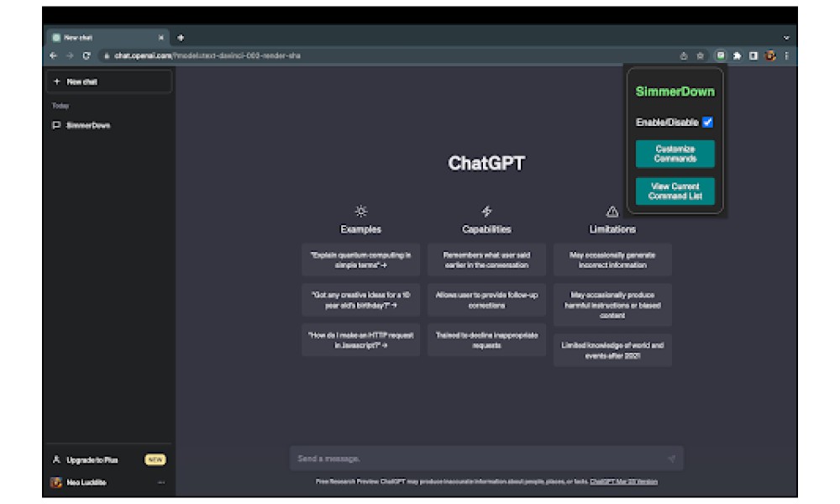Open the SimmerDown extension icon in toolbar
The width and height of the screenshot is (840, 504).
pyautogui.click(x=721, y=55)
